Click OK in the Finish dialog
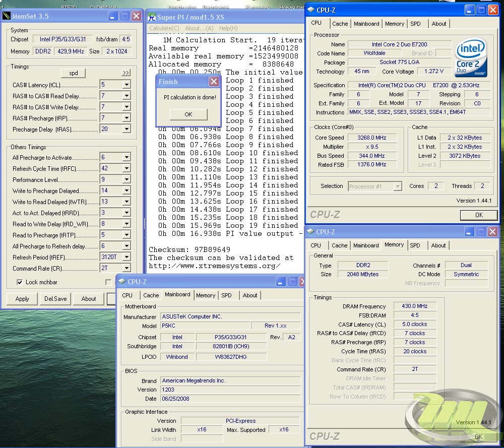Viewport: 504px width, 448px height. pyautogui.click(x=188, y=114)
